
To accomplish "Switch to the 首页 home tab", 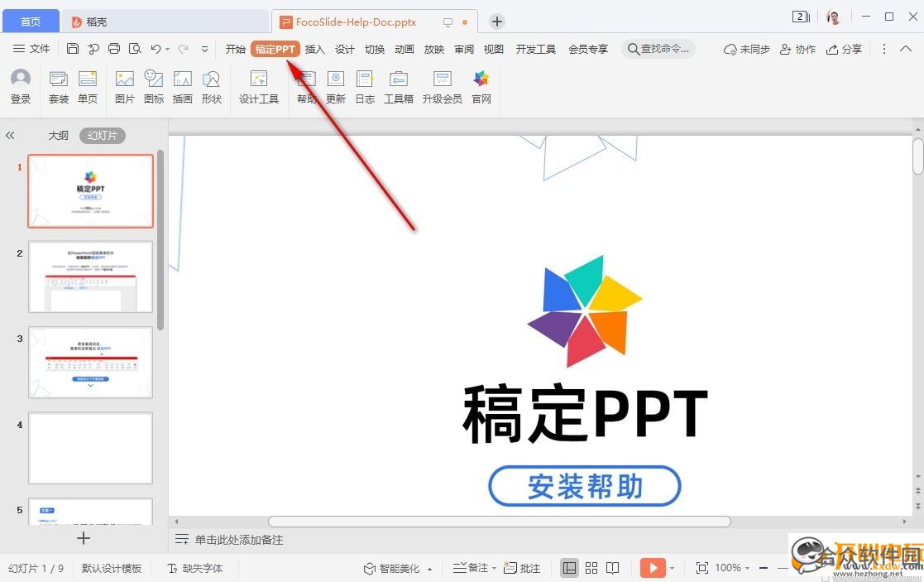I will point(31,22).
